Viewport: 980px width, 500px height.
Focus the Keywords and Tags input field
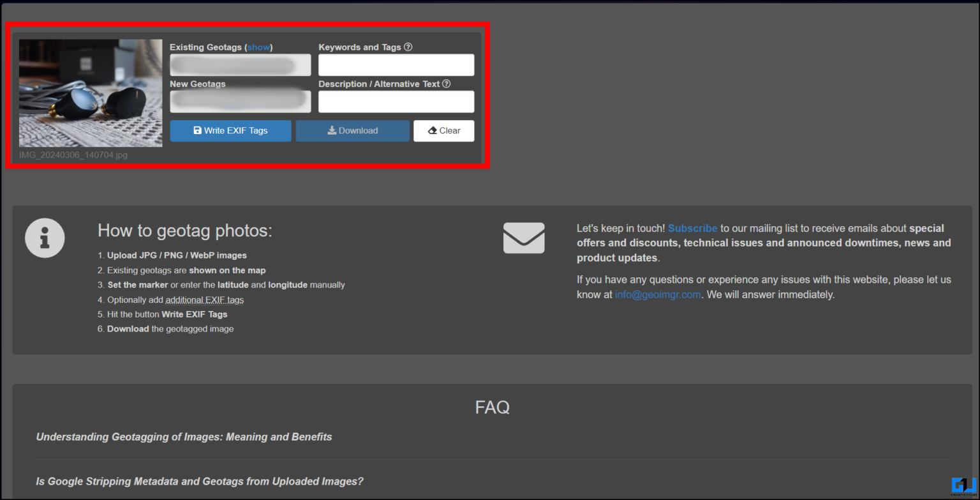(x=396, y=65)
